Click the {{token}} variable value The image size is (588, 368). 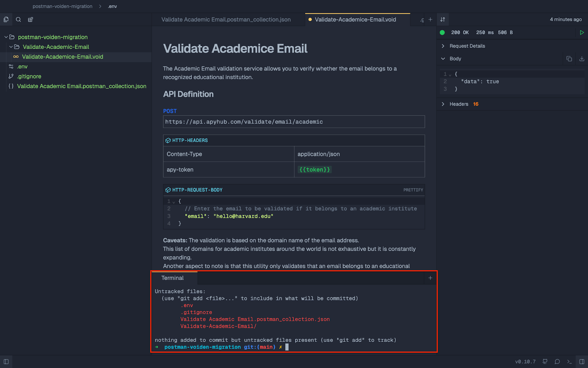tap(315, 170)
